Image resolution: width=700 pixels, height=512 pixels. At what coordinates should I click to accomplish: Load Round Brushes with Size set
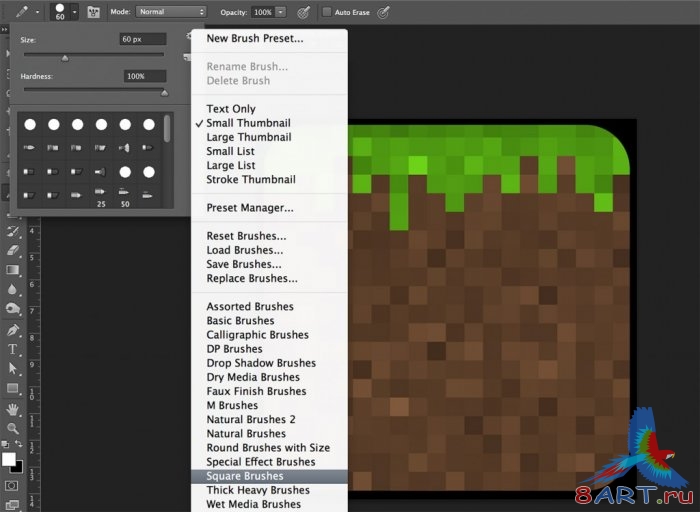[269, 448]
